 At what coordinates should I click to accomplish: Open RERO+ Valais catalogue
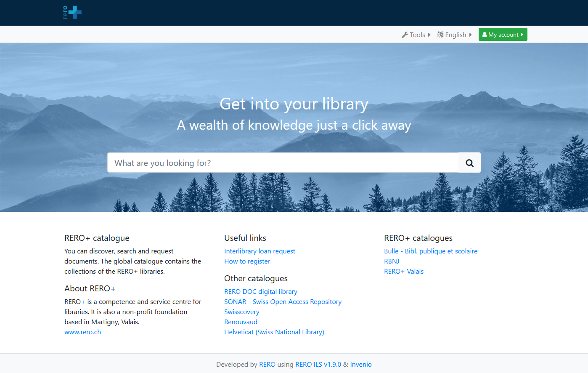tap(404, 272)
